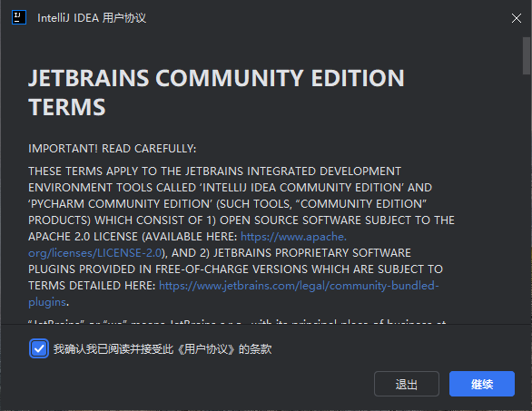
Task: Click the 'JETBRAINS COMMUNITY EDITION TERMS' heading
Action: coord(216,93)
